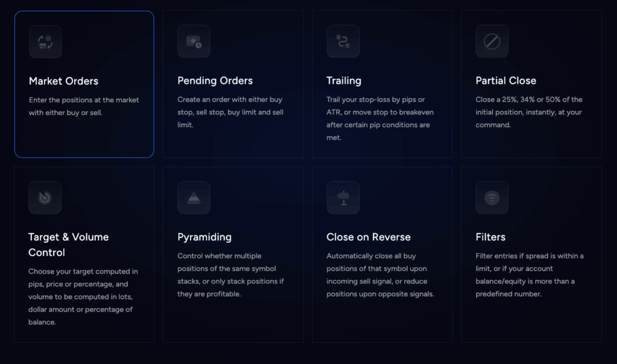Click the Pyramiding heading
Image resolution: width=617 pixels, height=364 pixels.
(x=204, y=237)
